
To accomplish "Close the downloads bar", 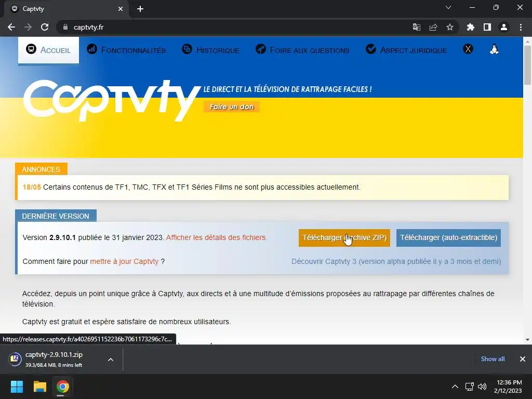I will point(523,359).
